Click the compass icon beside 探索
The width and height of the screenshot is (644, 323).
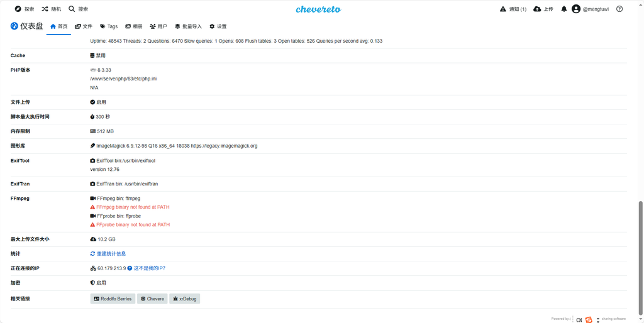[18, 9]
